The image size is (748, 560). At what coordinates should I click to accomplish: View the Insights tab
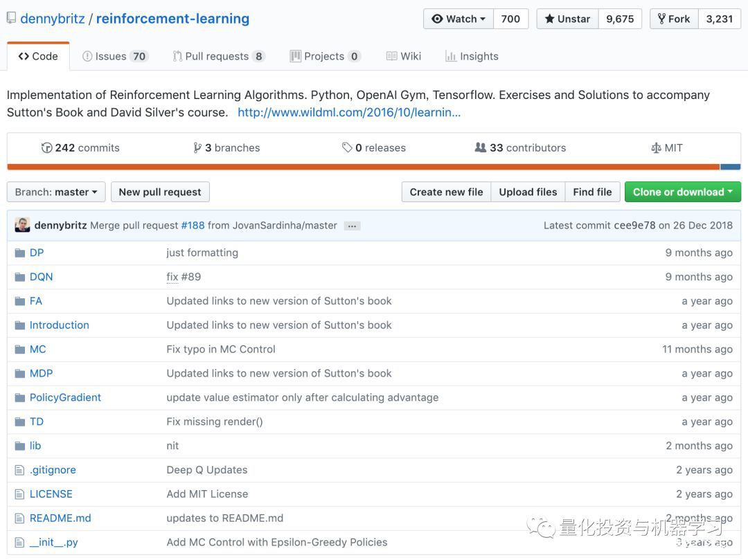[x=472, y=56]
